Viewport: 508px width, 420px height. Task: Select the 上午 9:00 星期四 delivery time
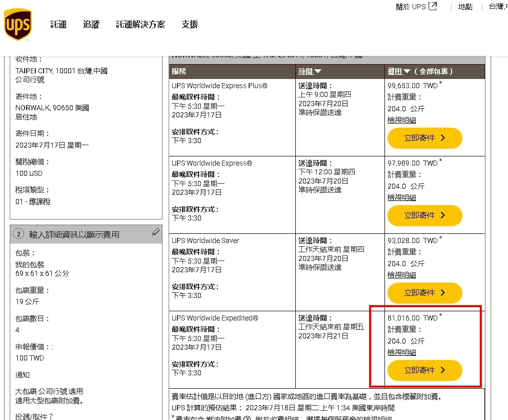[x=324, y=94]
